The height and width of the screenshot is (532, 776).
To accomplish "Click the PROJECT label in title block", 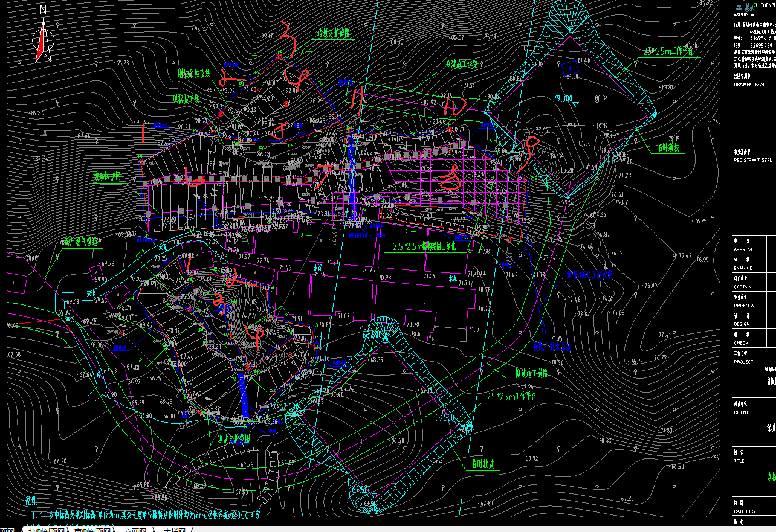I will coord(743,362).
